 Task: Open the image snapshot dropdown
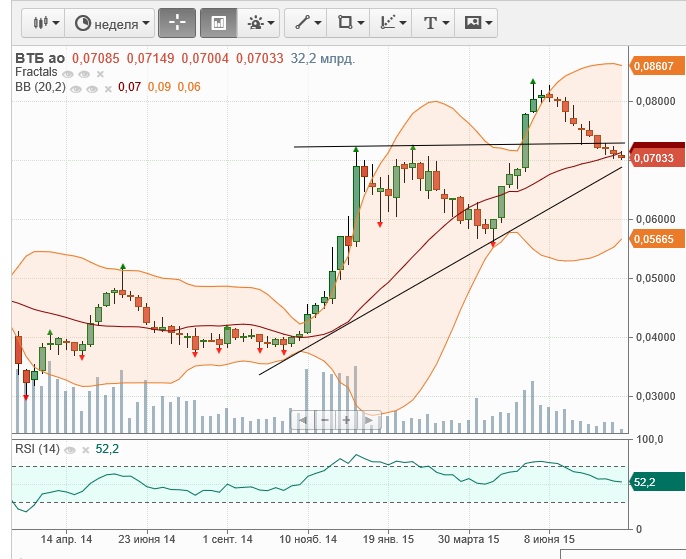pyautogui.click(x=476, y=23)
